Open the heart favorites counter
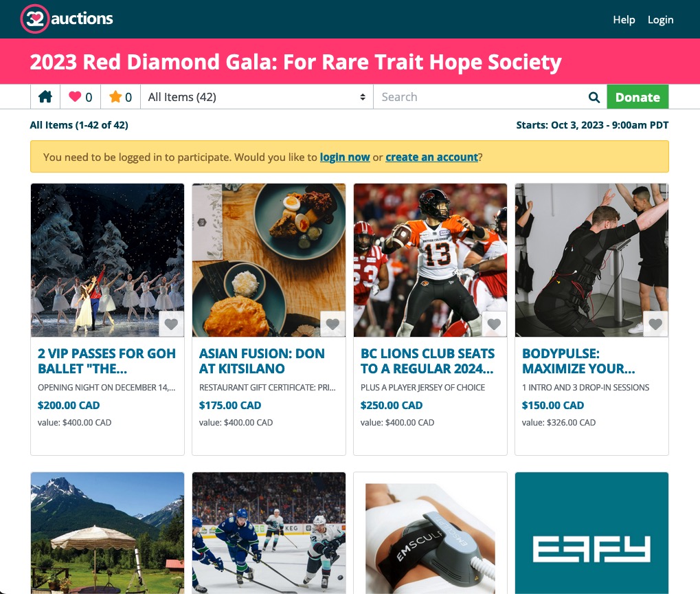Image resolution: width=700 pixels, height=594 pixels. (x=80, y=97)
